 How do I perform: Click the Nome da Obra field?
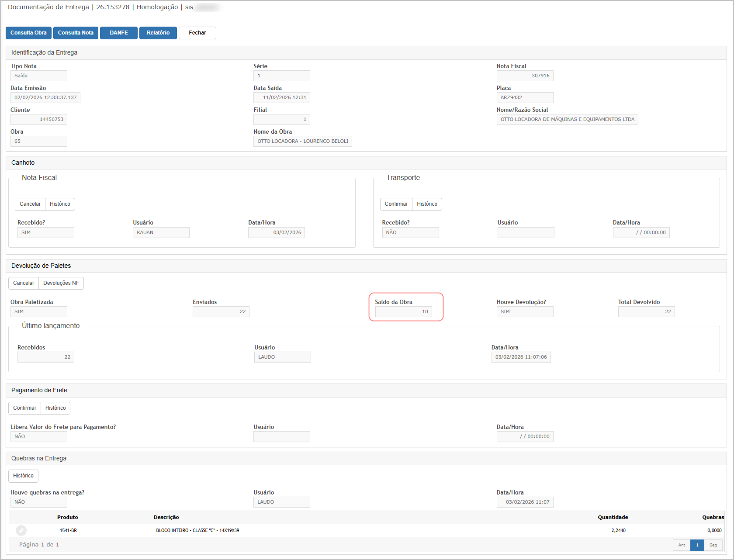[303, 141]
